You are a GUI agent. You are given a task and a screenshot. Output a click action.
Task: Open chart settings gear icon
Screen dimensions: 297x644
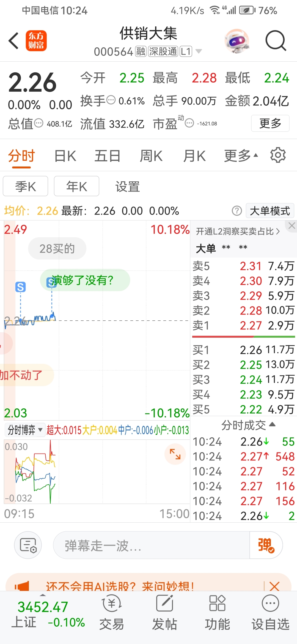(x=278, y=155)
